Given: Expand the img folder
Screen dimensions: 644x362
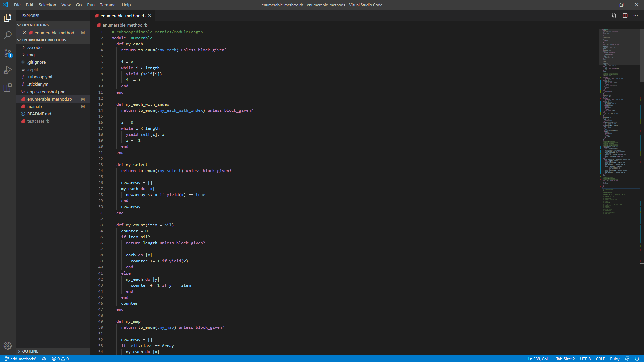Looking at the screenshot, I should click(x=31, y=55).
